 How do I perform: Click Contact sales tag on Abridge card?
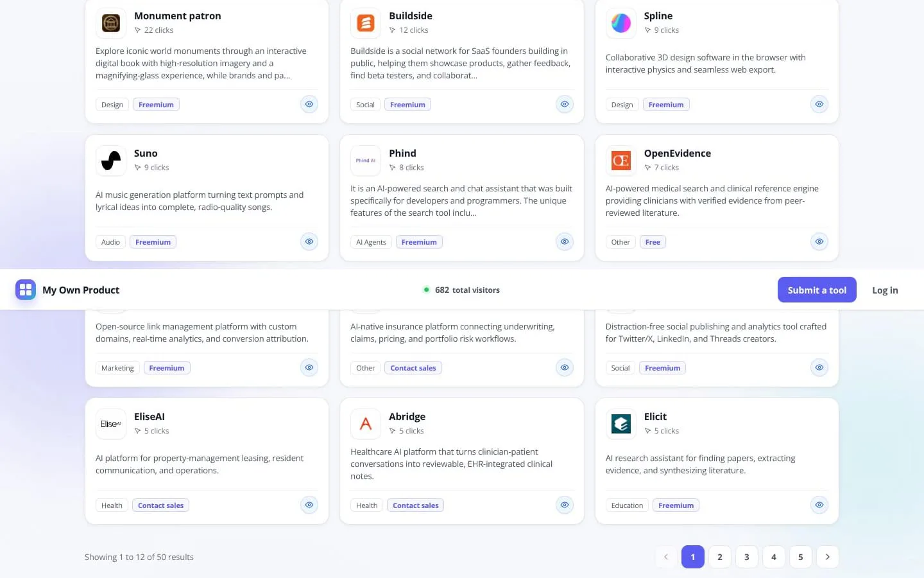click(416, 505)
